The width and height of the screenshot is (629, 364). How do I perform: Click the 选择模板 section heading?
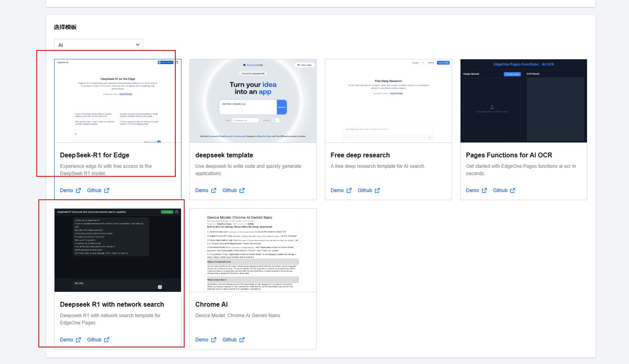point(65,27)
